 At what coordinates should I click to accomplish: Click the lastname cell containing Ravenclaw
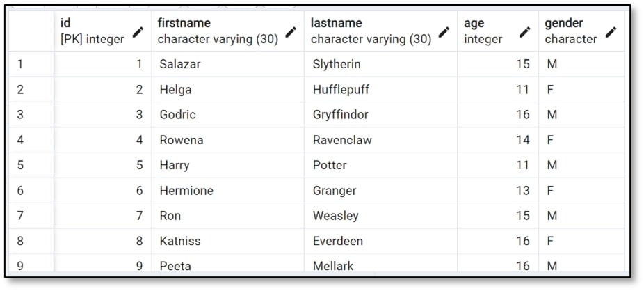(342, 140)
